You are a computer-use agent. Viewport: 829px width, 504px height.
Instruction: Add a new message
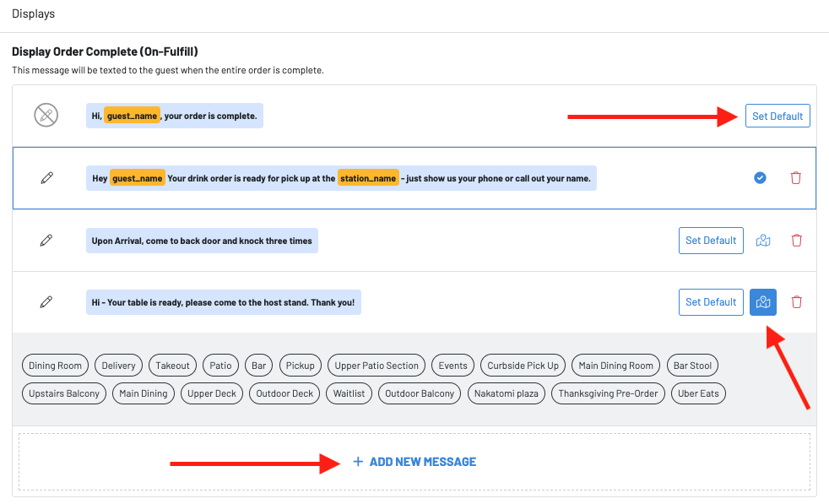click(x=414, y=462)
